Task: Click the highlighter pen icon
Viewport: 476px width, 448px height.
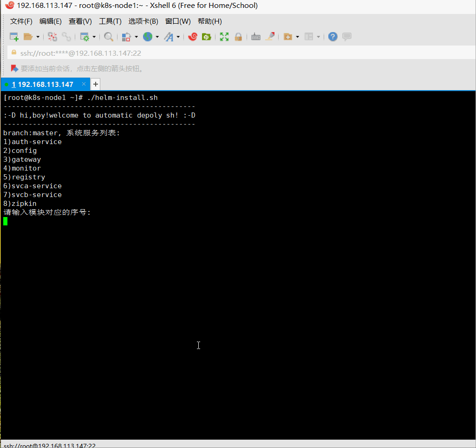Action: click(270, 36)
